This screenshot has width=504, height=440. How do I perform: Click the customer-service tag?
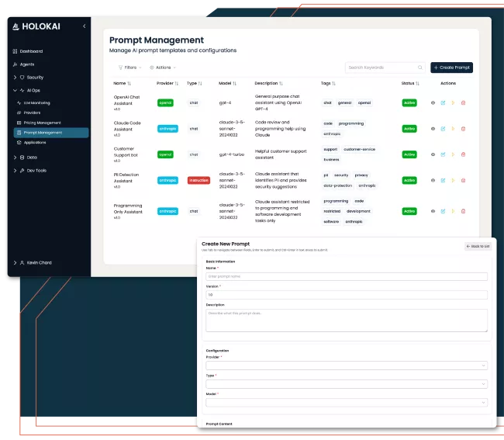(359, 149)
